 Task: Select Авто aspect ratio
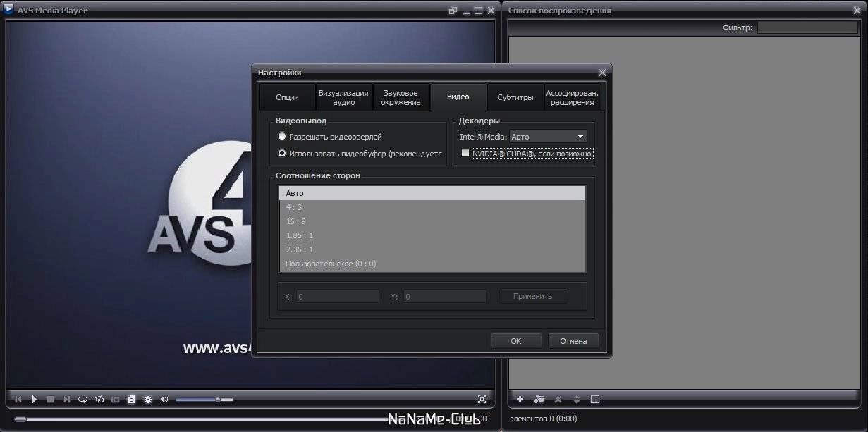tap(432, 193)
